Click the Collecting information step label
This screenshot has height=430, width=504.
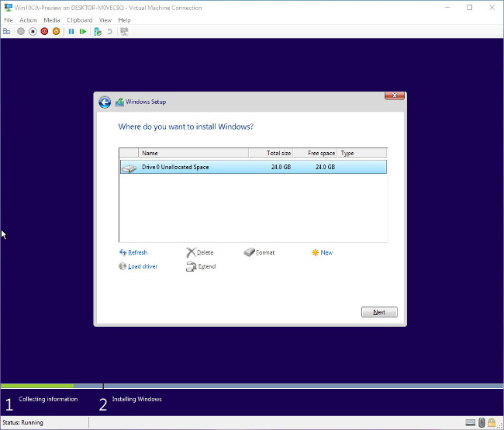coord(48,399)
